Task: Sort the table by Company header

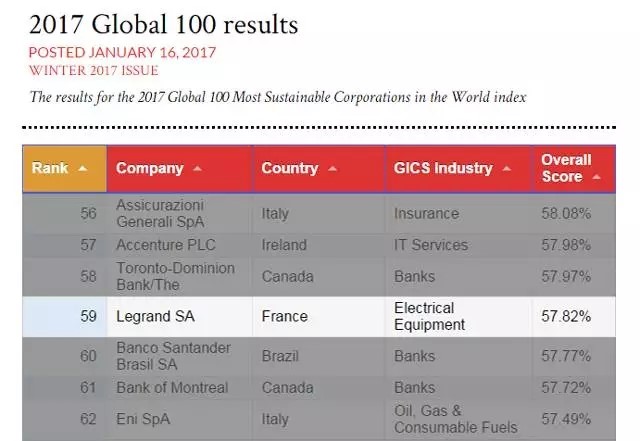Action: point(150,168)
